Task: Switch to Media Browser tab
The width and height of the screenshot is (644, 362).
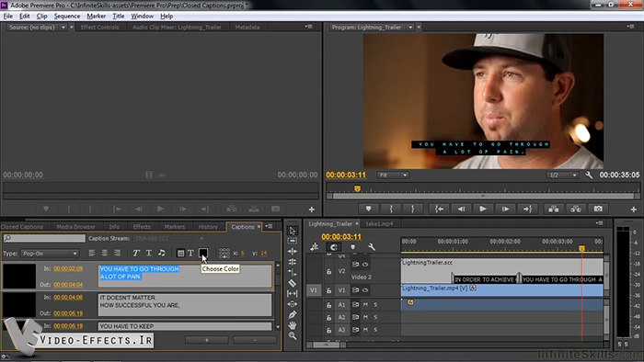Action: pyautogui.click(x=75, y=226)
